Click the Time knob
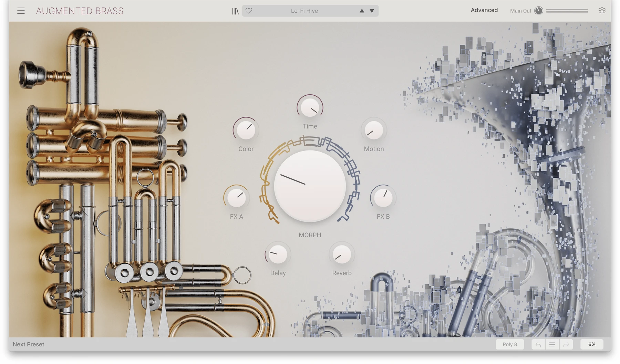Image resolution: width=620 pixels, height=364 pixels. (310, 107)
